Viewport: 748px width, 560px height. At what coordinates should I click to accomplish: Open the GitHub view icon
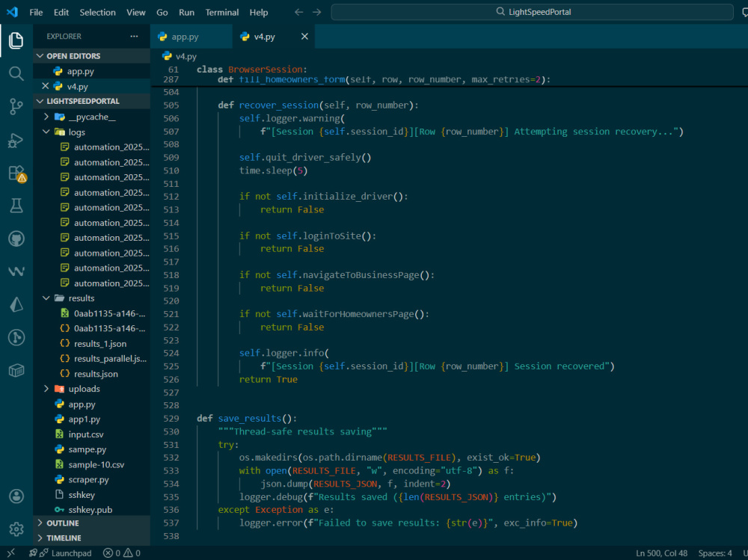click(x=16, y=239)
